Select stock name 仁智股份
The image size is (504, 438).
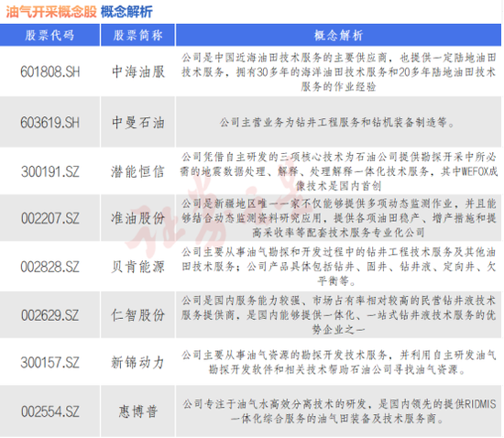point(137,315)
